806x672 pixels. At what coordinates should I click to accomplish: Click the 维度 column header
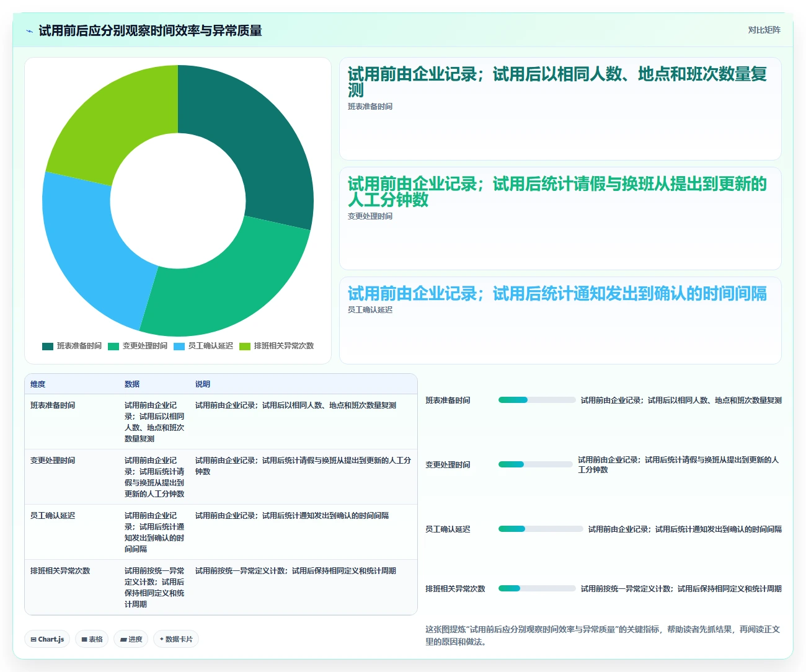pyautogui.click(x=38, y=384)
